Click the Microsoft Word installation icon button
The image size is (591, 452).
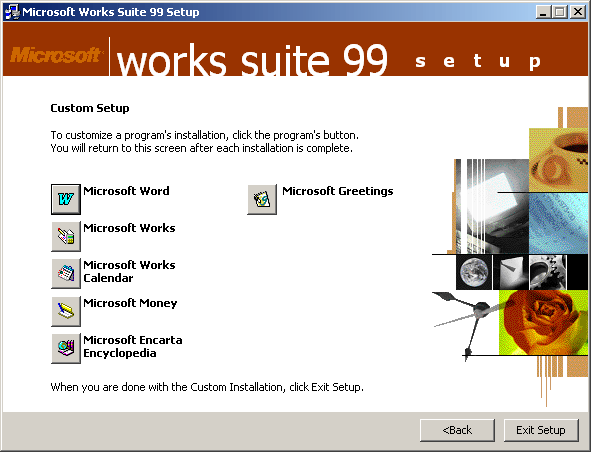[x=66, y=199]
